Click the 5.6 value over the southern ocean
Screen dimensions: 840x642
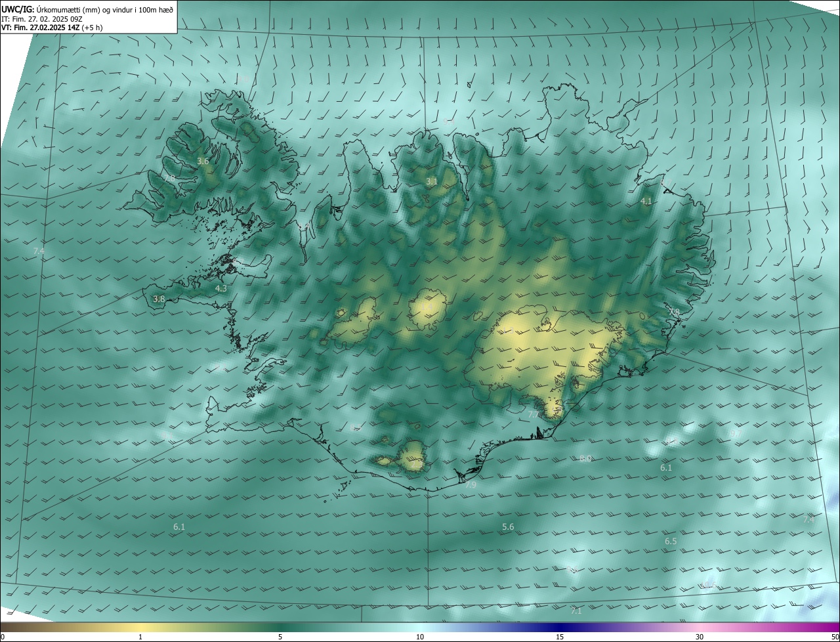pyautogui.click(x=508, y=527)
